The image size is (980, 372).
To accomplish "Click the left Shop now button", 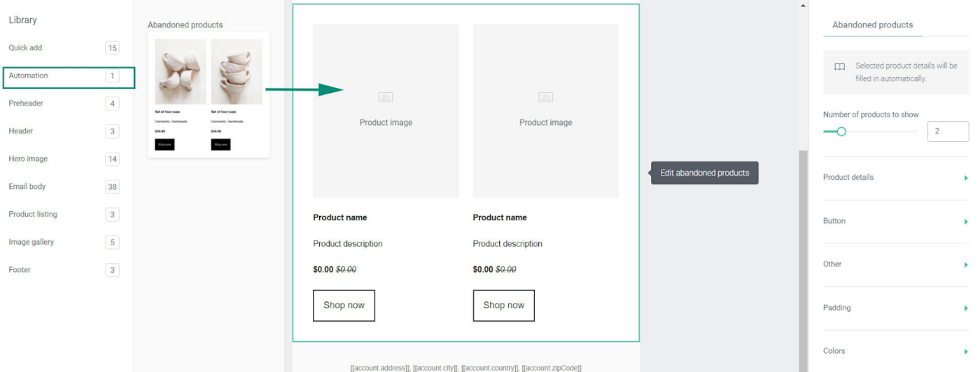I will [344, 306].
